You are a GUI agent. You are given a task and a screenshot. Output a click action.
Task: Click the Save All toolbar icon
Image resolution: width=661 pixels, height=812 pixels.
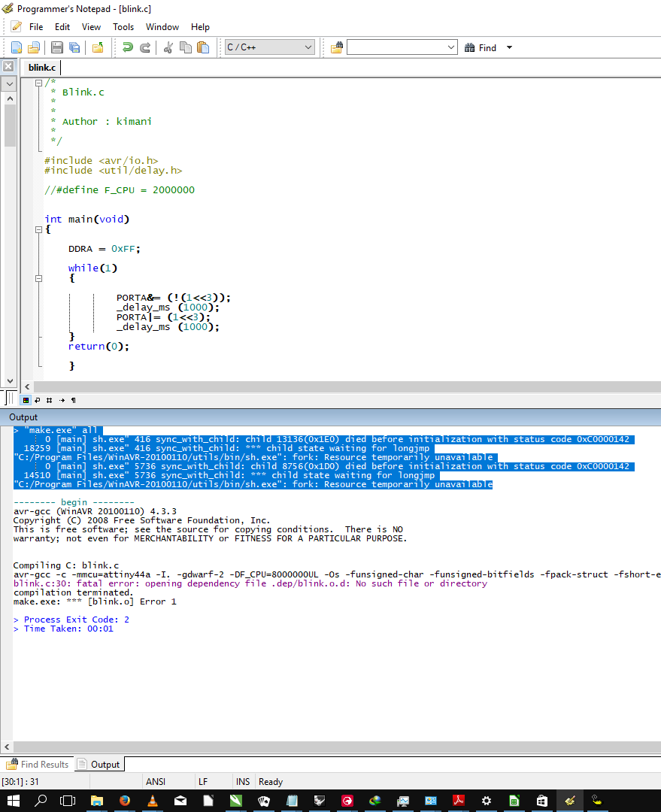(74, 47)
